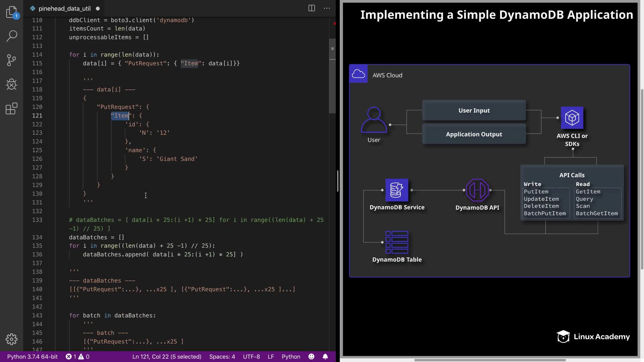Open the Manage gear icon
644x362 pixels.
(x=12, y=339)
